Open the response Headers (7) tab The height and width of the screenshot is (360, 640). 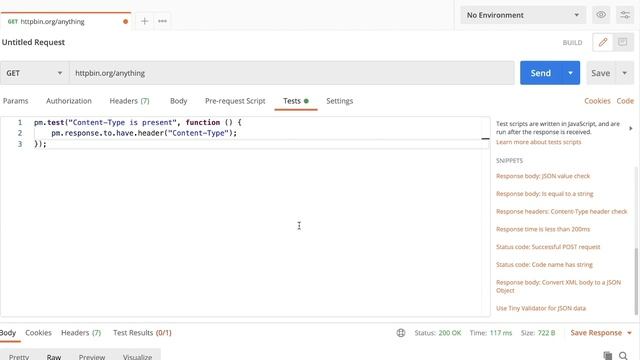pyautogui.click(x=81, y=333)
